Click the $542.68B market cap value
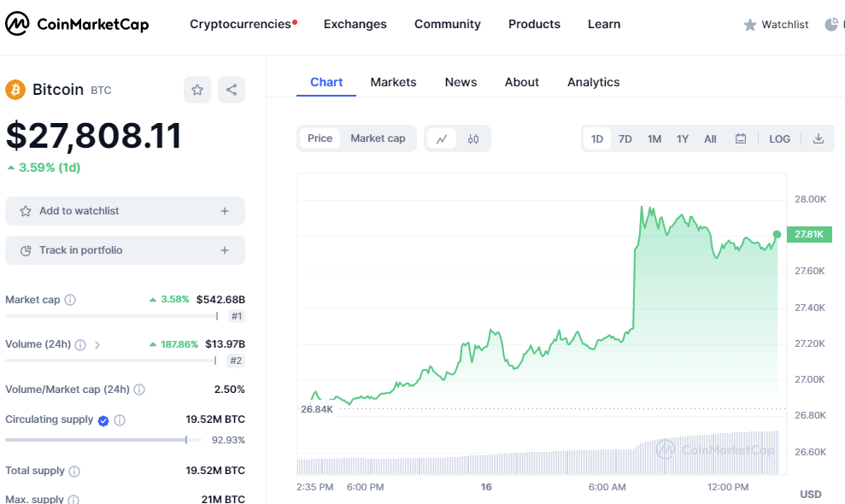Viewport: 845px width, 504px height. tap(220, 299)
